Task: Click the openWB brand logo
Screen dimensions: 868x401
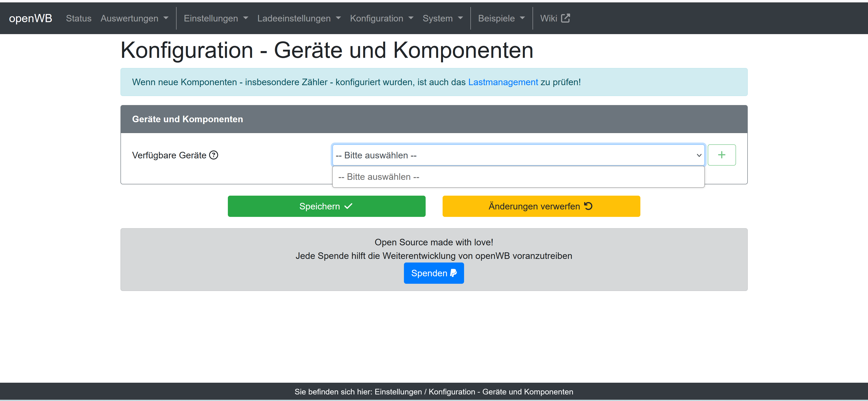Action: [30, 18]
